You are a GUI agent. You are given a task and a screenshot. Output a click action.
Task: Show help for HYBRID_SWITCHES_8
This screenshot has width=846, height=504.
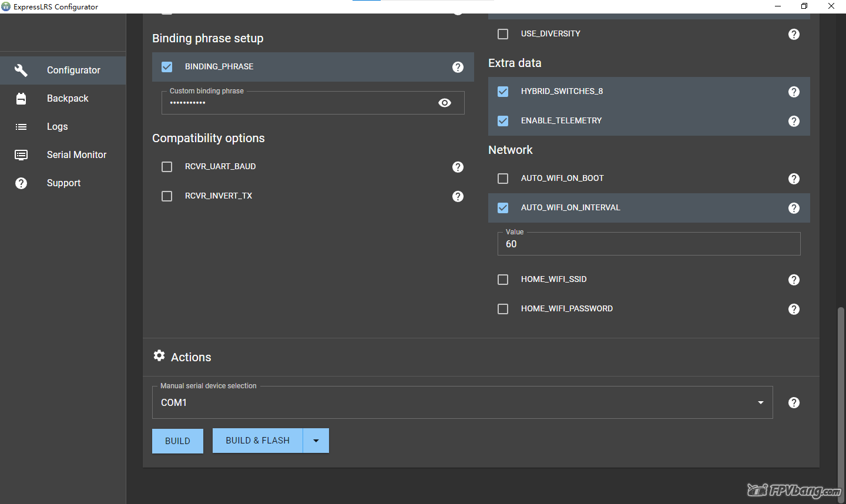[x=794, y=92]
